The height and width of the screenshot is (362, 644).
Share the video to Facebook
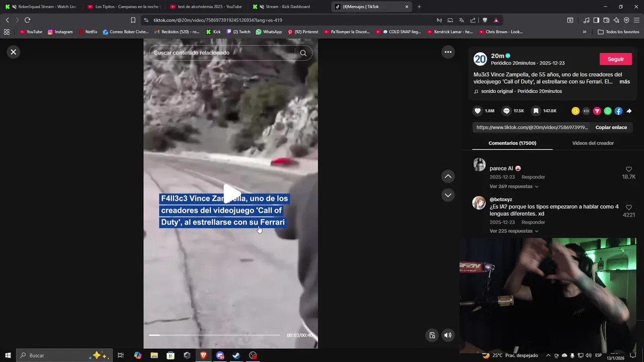click(618, 111)
